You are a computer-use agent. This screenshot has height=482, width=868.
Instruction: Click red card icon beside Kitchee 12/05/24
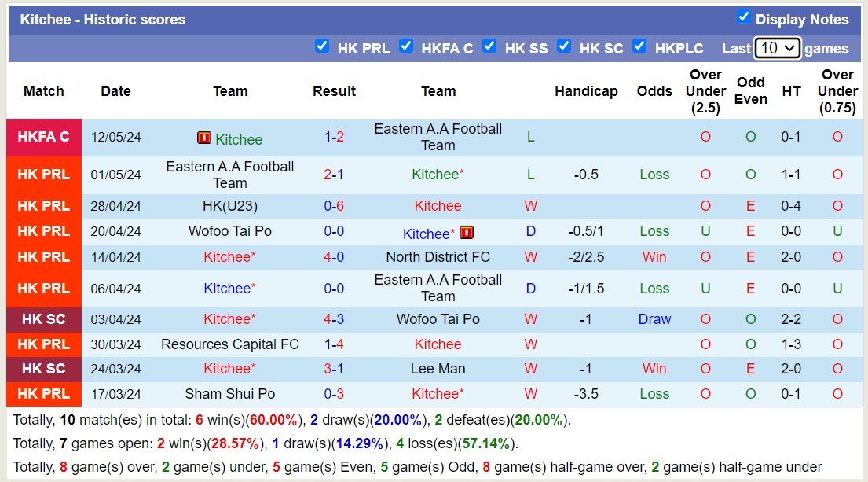coord(204,138)
